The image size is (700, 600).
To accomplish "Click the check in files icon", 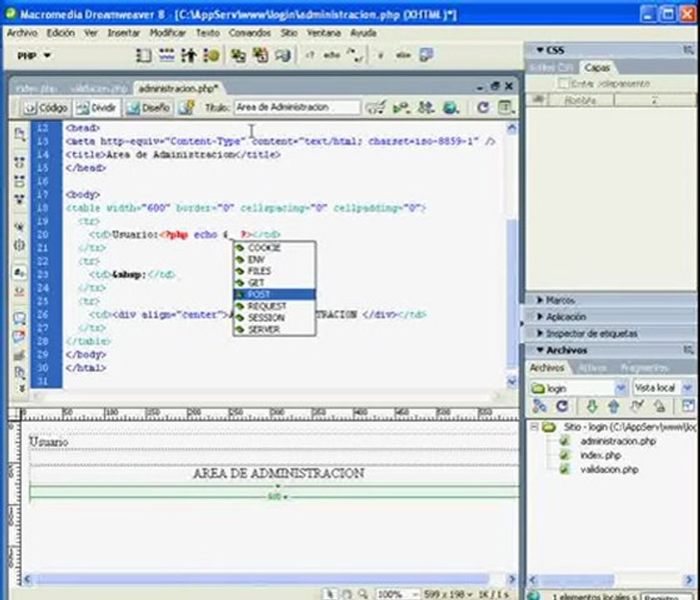I will (659, 406).
